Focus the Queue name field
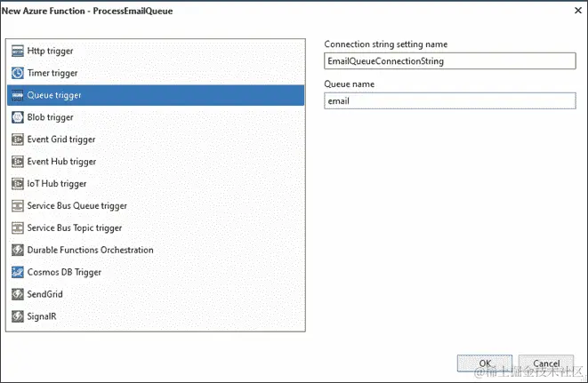 (449, 100)
